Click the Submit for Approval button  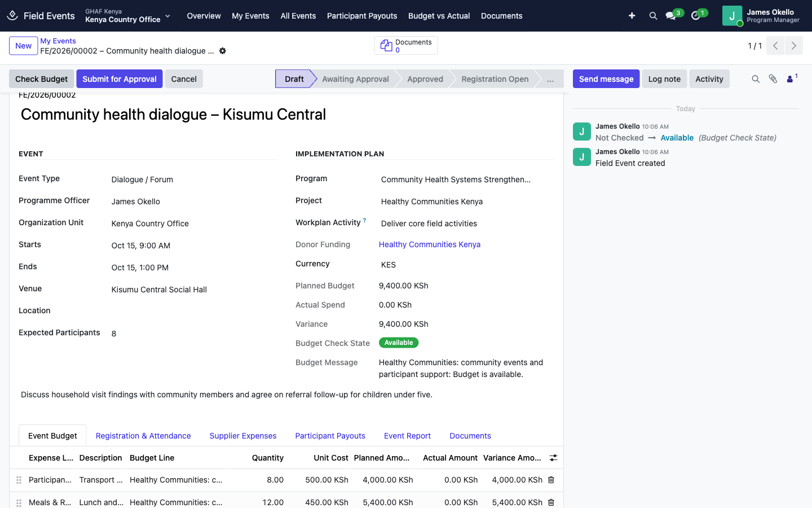tap(120, 79)
